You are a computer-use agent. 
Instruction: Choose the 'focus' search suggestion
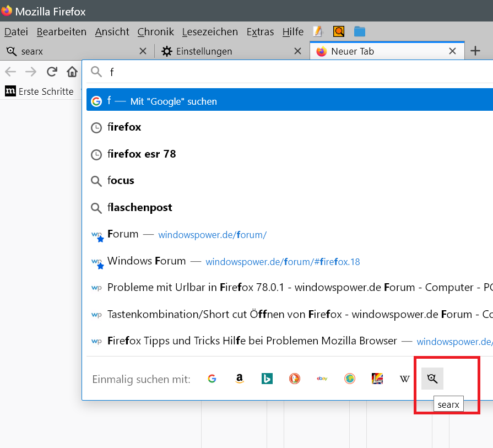290,181
